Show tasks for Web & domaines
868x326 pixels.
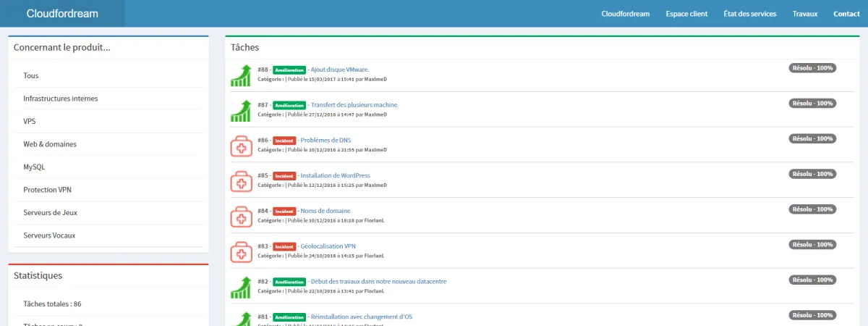[x=50, y=144]
